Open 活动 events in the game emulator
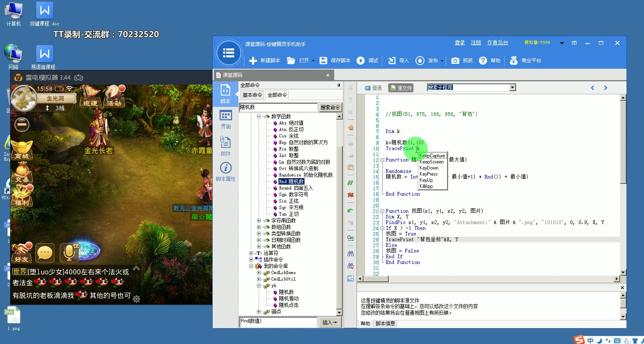 click(114, 97)
